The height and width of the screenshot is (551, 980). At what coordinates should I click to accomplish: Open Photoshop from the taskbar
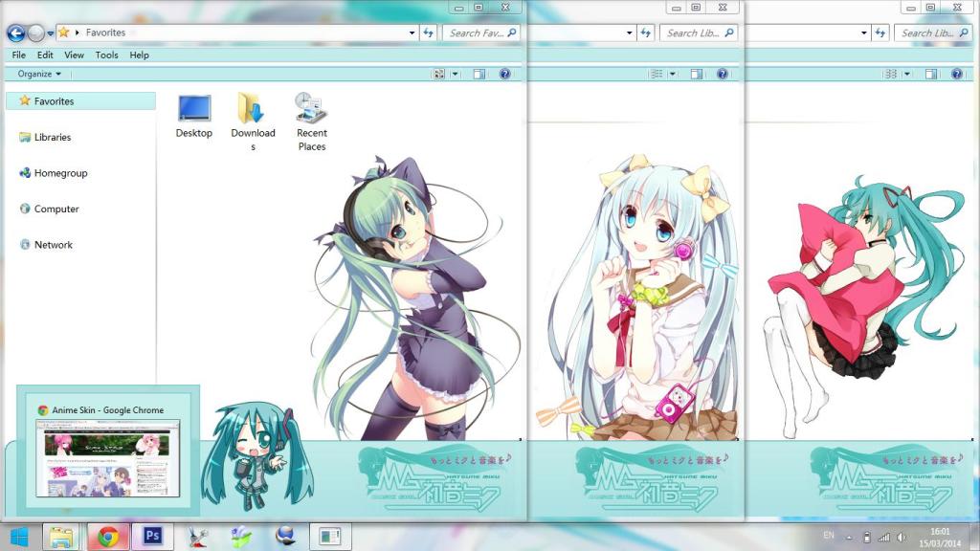(x=150, y=537)
